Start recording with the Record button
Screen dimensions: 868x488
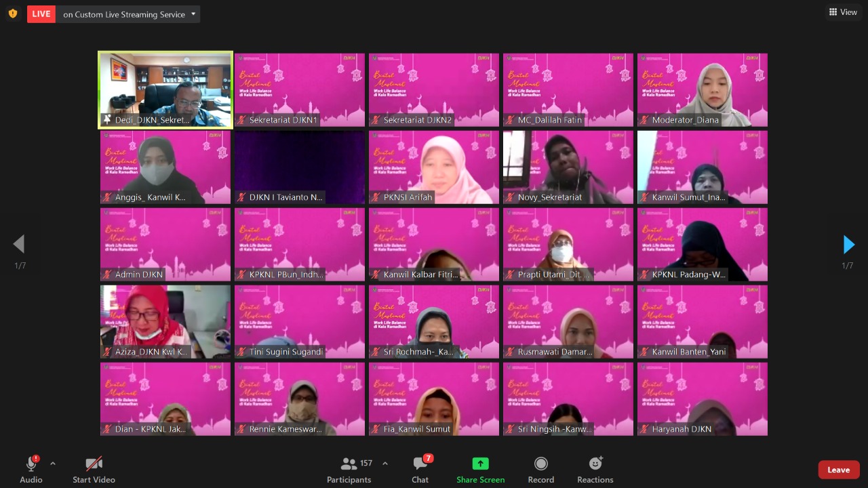tap(540, 469)
